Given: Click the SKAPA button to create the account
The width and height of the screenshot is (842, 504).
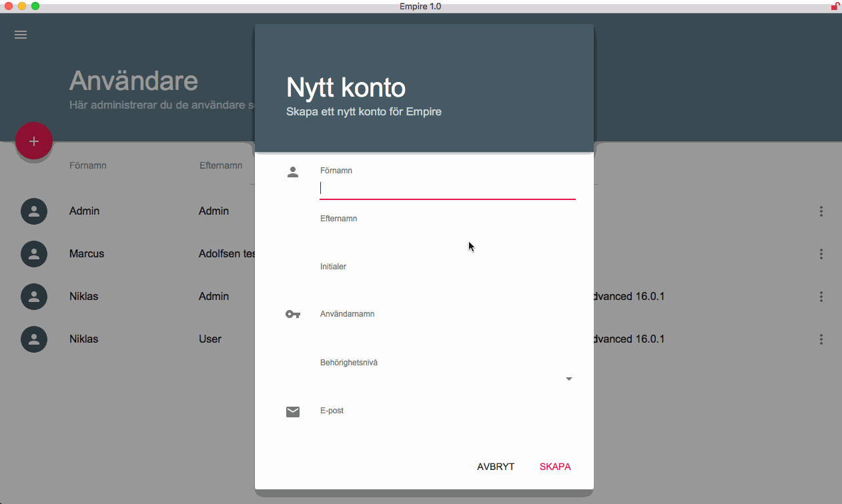Looking at the screenshot, I should coord(555,467).
